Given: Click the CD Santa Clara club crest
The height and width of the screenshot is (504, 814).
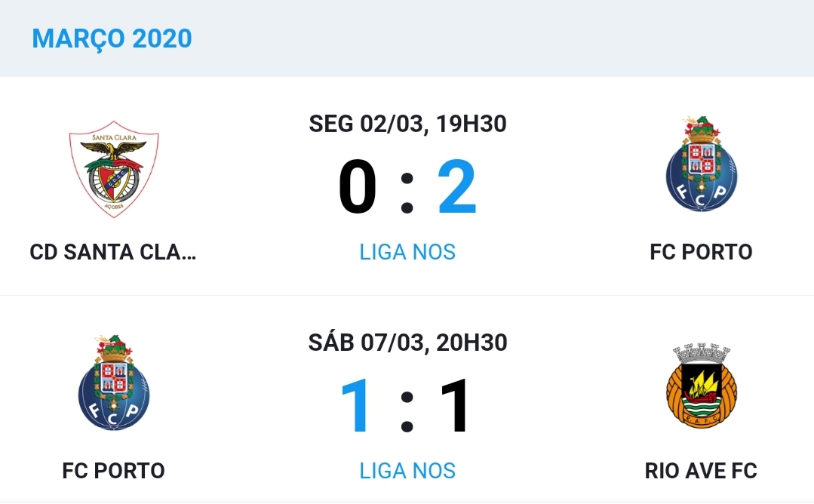Looking at the screenshot, I should click(x=113, y=169).
